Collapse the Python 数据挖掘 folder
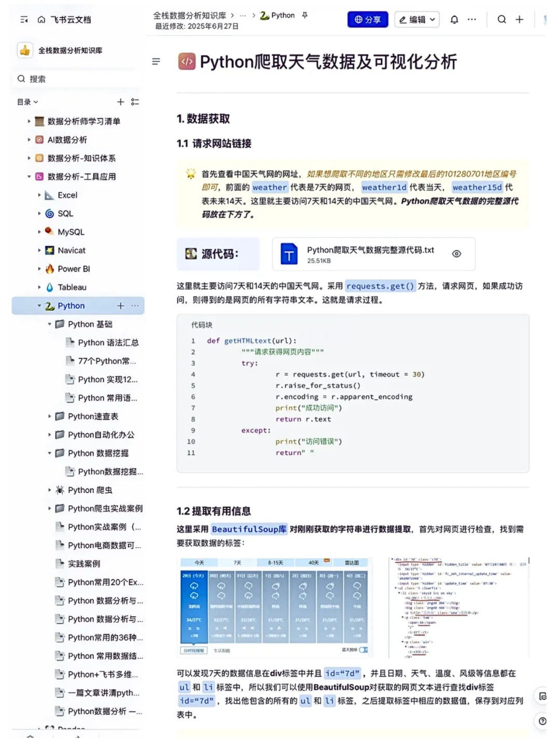 [x=50, y=453]
